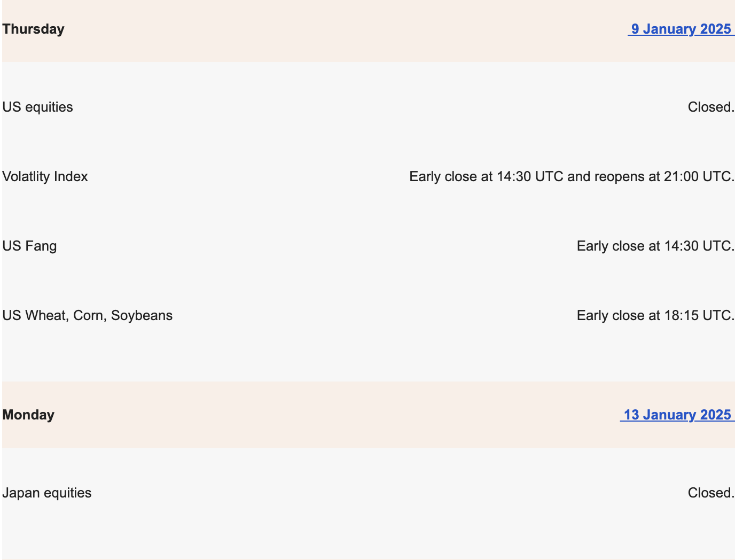Select the 'Early close at 18:15 UTC' text
Viewport: 735px width, 560px height.
pos(654,315)
